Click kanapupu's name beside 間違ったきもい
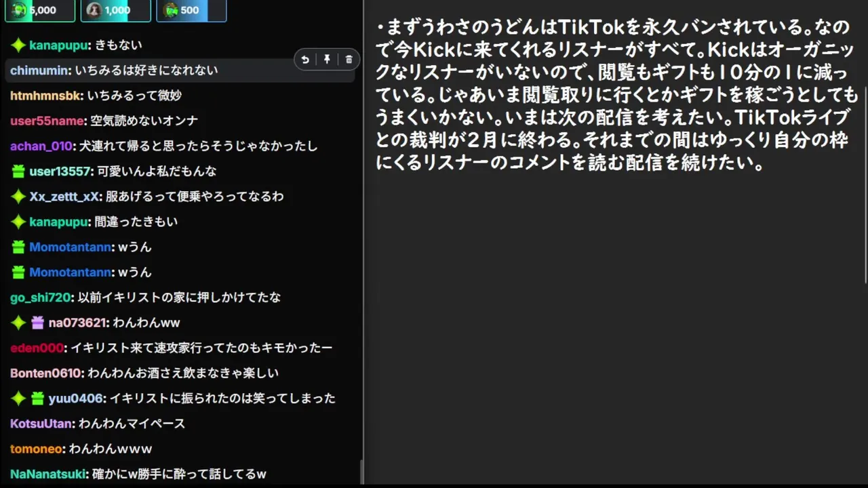Image resolution: width=868 pixels, height=488 pixels. coord(59,222)
